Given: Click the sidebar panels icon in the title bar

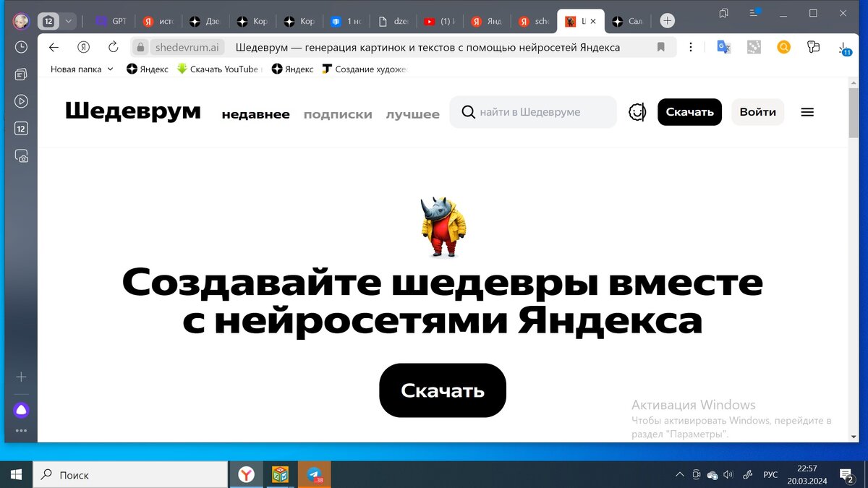Looking at the screenshot, I should 723,13.
